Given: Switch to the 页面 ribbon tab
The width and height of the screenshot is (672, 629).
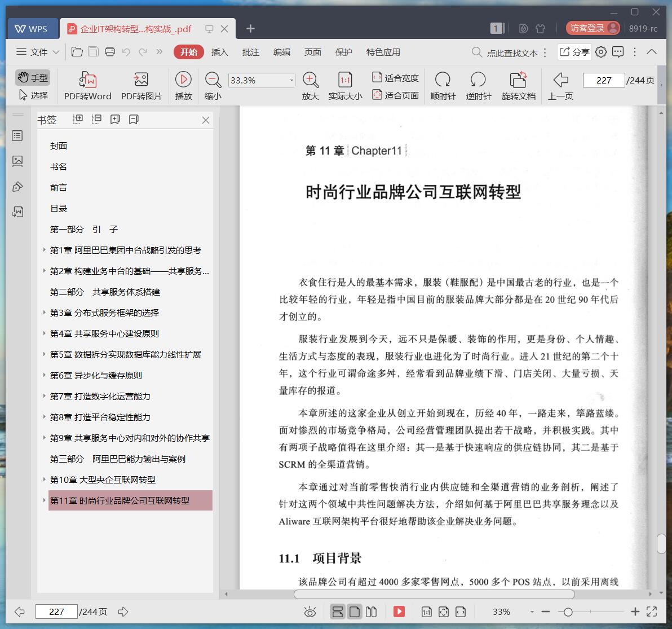Looking at the screenshot, I should [312, 52].
